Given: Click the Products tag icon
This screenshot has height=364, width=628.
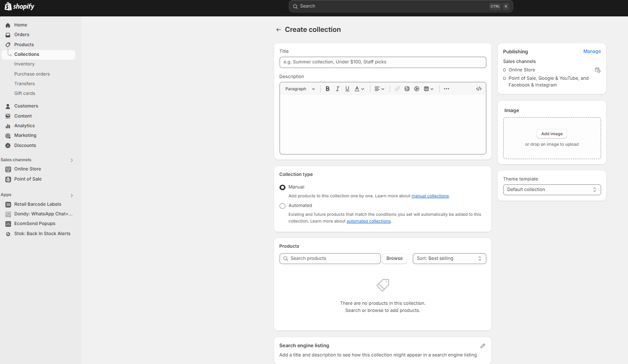Looking at the screenshot, I should 8,45.
